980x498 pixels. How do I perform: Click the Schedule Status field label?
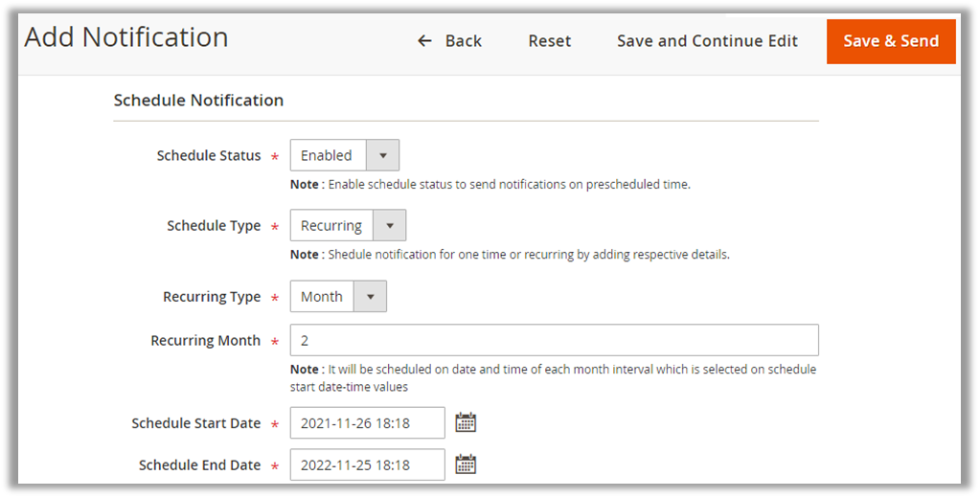tap(208, 155)
